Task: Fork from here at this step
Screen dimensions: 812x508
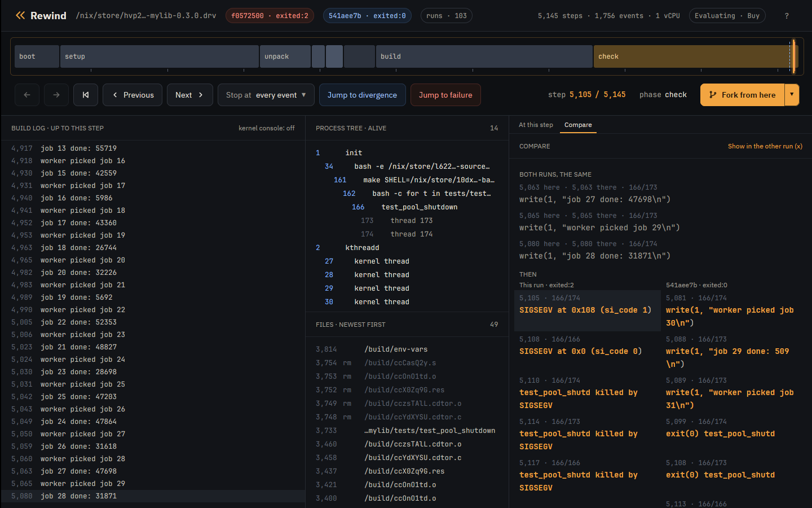Action: (742, 95)
